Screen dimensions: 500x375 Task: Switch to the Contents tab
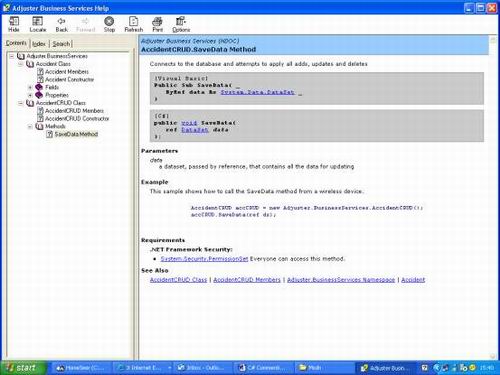[x=16, y=43]
